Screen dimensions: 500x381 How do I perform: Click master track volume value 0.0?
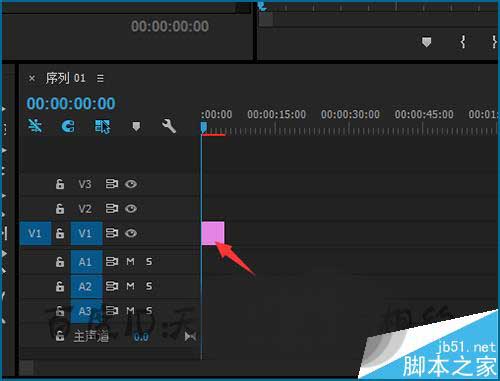click(x=141, y=337)
